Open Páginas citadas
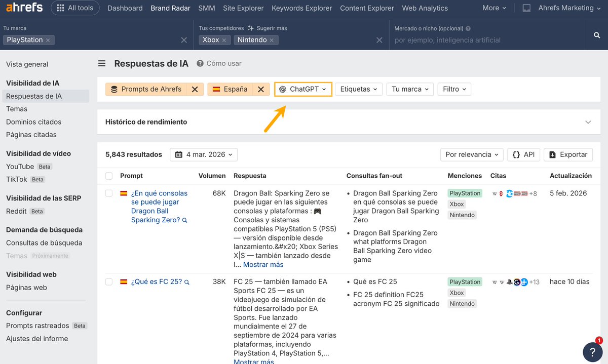The image size is (608, 364). point(31,135)
